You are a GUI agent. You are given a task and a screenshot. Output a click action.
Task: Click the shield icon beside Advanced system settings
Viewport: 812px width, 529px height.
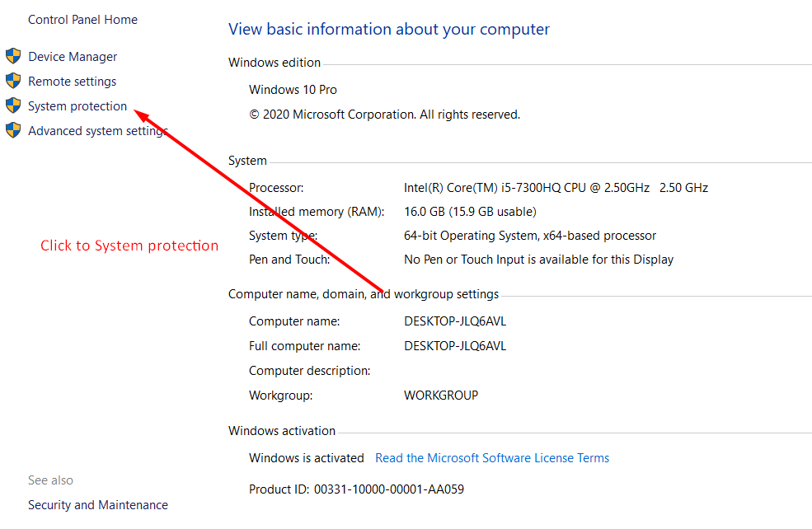[12, 131]
